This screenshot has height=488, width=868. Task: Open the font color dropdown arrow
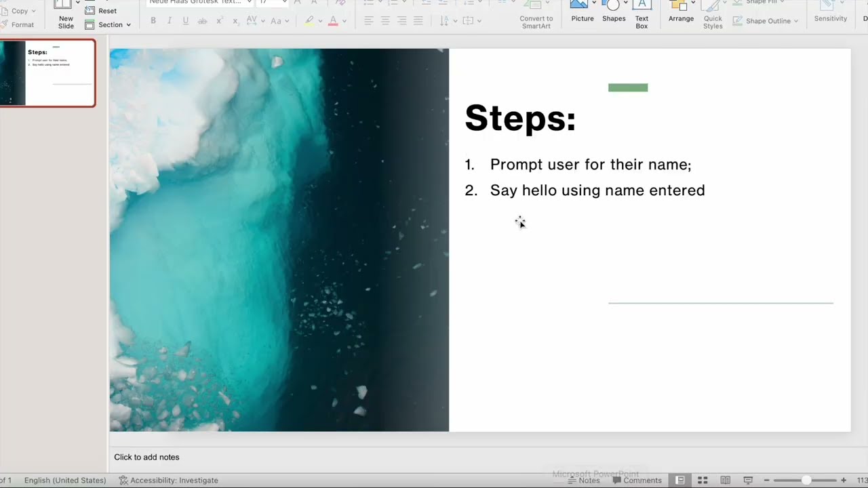coord(344,22)
